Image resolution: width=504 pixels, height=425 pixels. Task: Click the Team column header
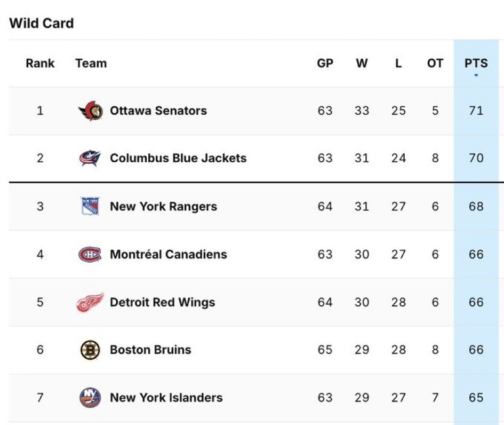pos(91,63)
